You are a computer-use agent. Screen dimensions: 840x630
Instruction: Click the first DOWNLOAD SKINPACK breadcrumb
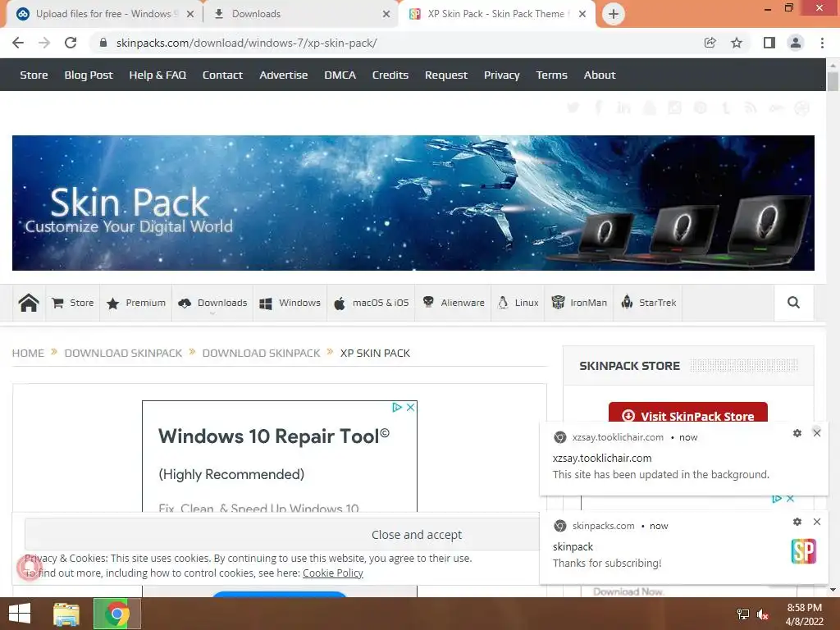tap(123, 353)
